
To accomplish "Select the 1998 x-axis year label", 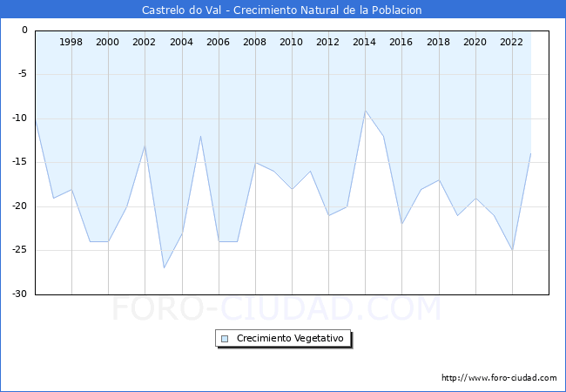I will tap(71, 42).
